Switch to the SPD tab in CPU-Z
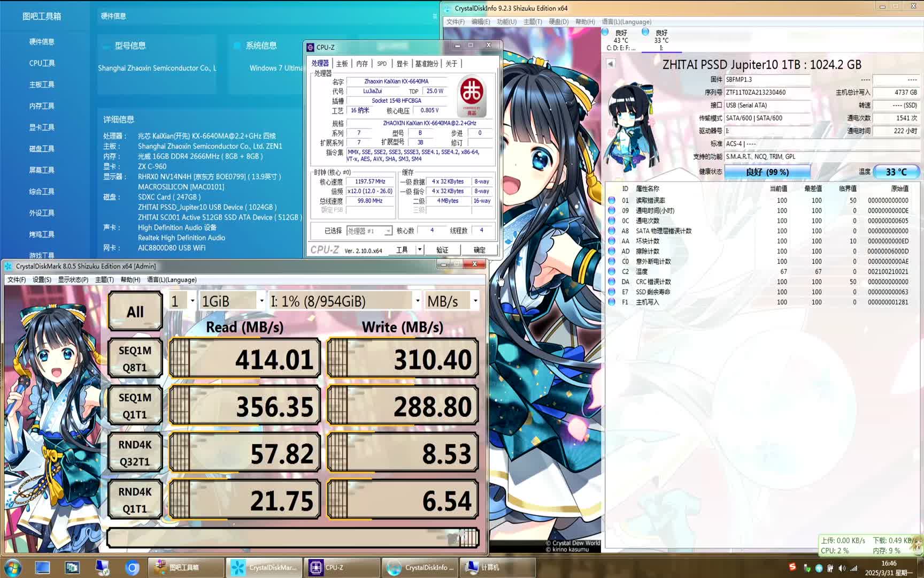This screenshot has width=924, height=578. (x=381, y=63)
